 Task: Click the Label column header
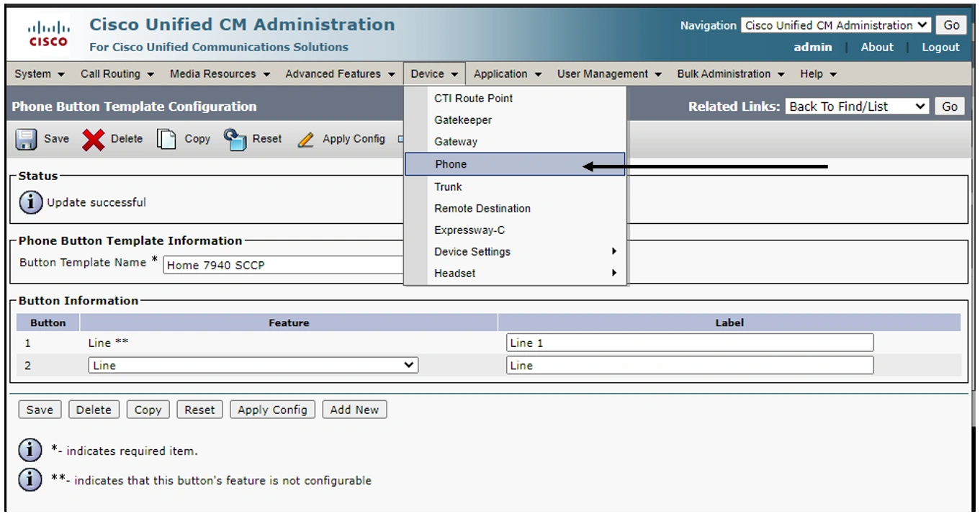729,323
